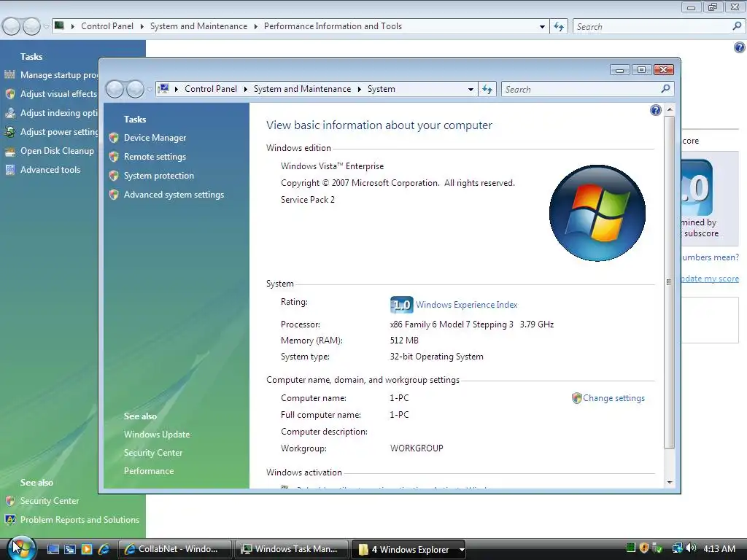Viewport: 747px width, 560px height.
Task: Click the security alert shield tray icon
Action: (644, 548)
